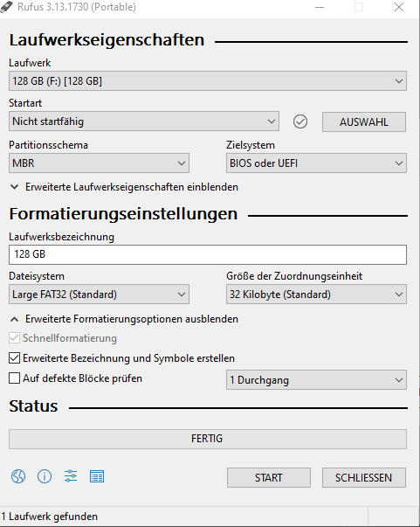Viewport: 420px width, 527px height.
Task: Click the Rufus USB drive title icon
Action: pos(6,7)
